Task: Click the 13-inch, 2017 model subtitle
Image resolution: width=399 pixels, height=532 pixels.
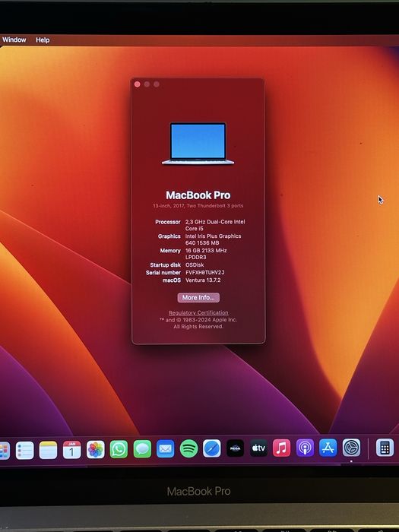Action: point(198,206)
